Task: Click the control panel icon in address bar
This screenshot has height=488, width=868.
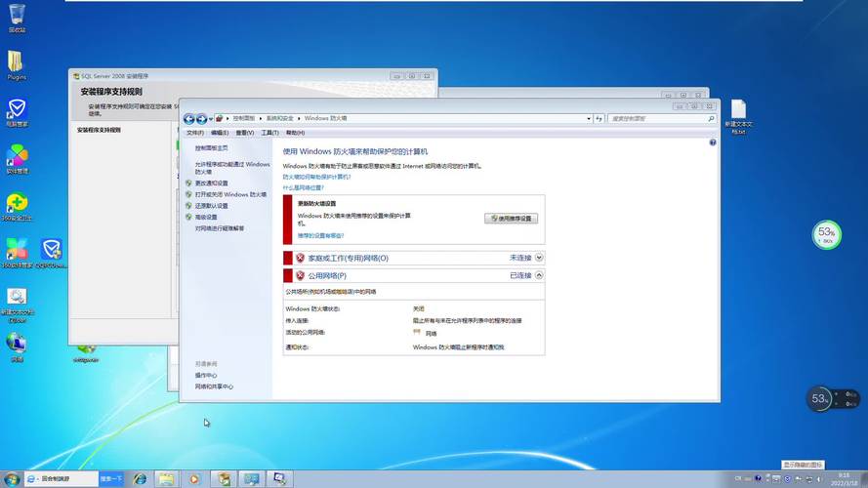Action: pos(220,118)
